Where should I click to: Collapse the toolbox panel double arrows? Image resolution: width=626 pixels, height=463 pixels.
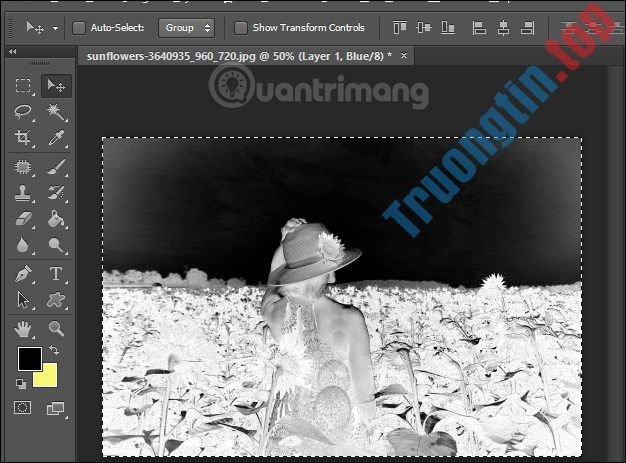pyautogui.click(x=13, y=51)
